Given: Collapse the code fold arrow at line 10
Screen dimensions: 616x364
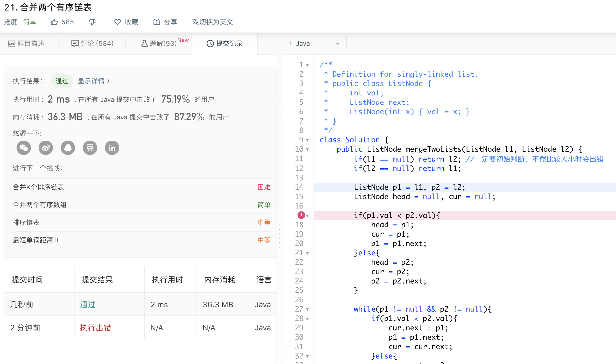Looking at the screenshot, I should (x=307, y=150).
